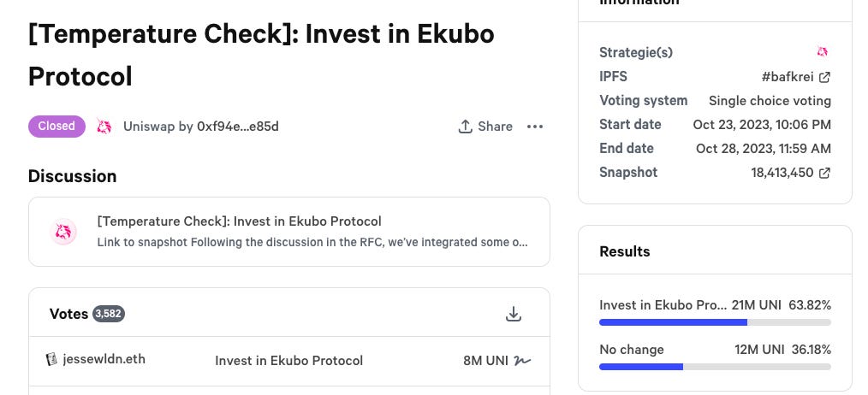Open the external link icon next to #bafkrei
This screenshot has height=395, width=868.
824,77
